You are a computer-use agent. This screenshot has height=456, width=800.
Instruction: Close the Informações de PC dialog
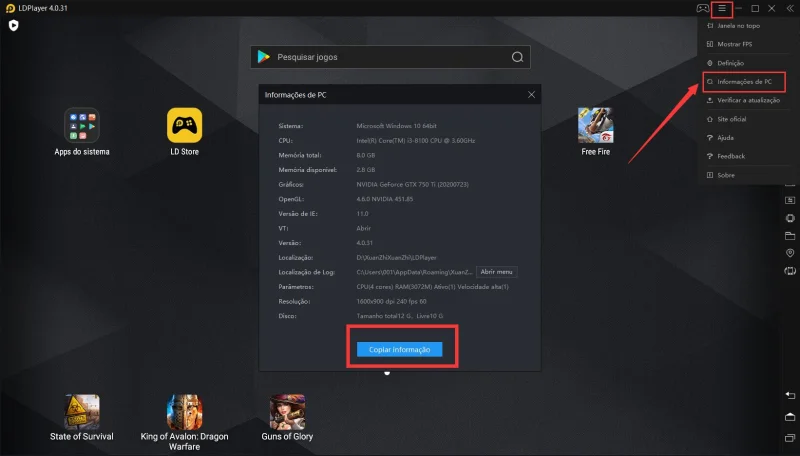click(531, 95)
